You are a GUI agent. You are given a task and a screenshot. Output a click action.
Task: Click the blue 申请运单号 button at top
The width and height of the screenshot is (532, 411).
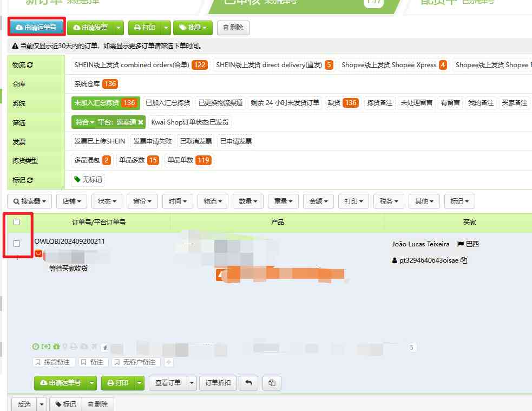click(36, 27)
